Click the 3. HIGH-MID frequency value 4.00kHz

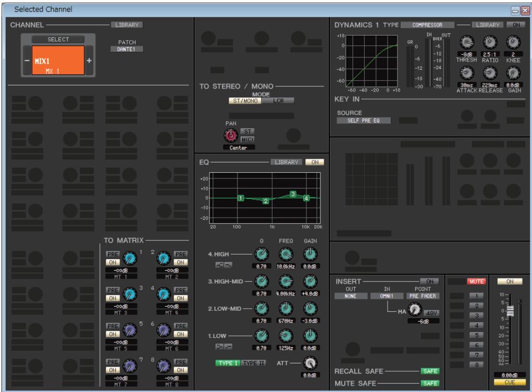[x=286, y=294]
